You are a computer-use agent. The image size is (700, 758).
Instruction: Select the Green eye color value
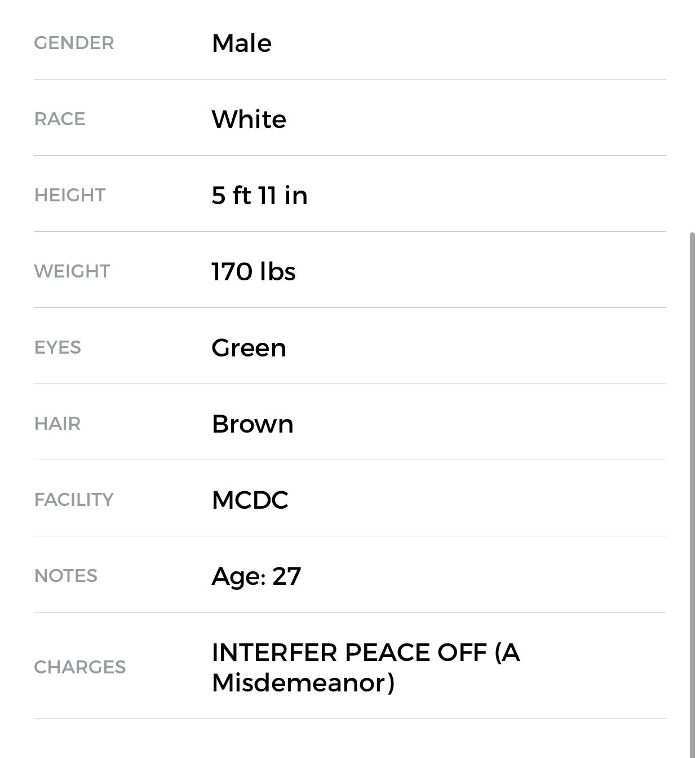(249, 347)
